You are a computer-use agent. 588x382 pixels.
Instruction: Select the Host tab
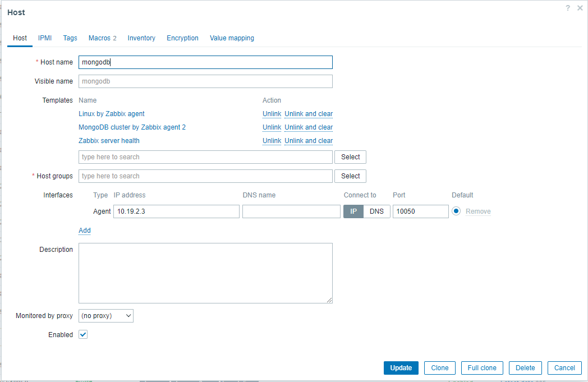click(20, 38)
